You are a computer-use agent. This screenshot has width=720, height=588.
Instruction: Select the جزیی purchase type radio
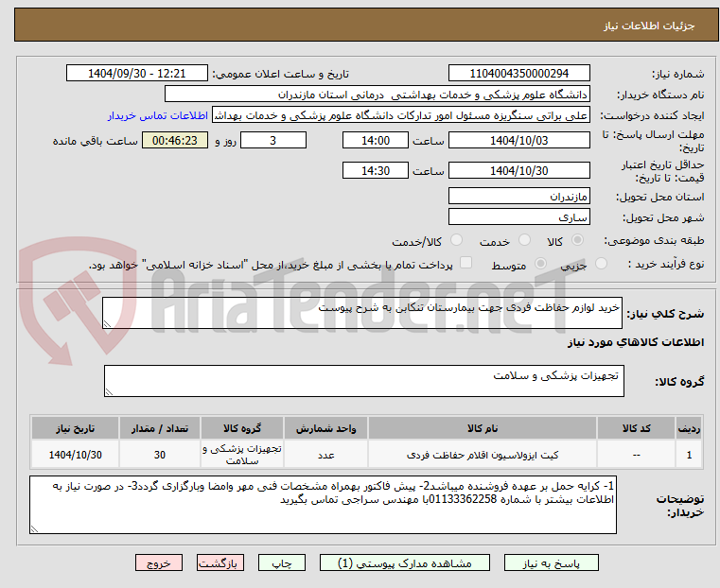[x=601, y=264]
